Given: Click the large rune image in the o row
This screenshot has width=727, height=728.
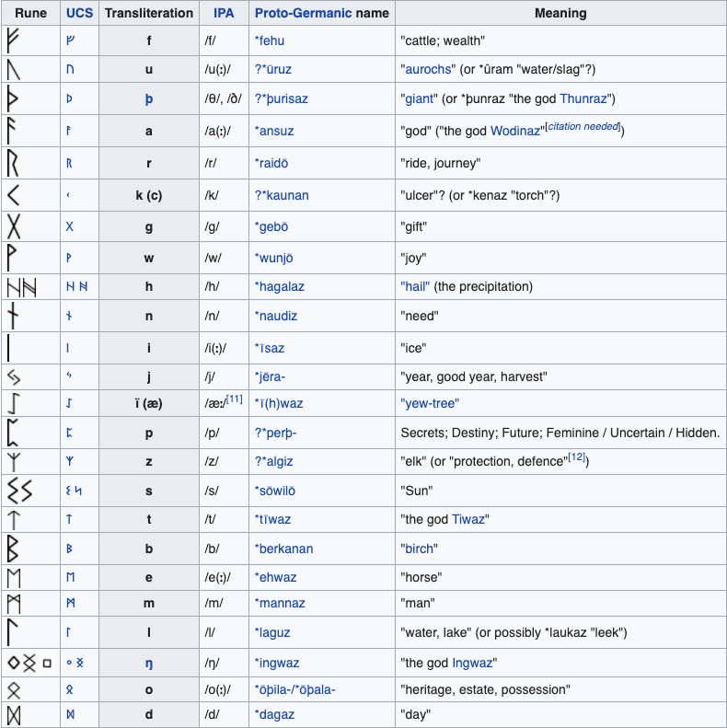Looking at the screenshot, I should 14,689.
